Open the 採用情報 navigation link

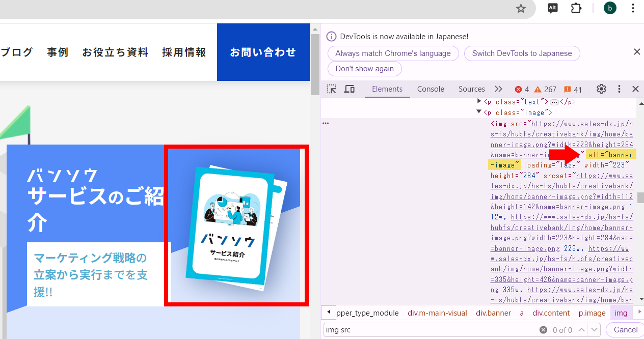click(184, 52)
